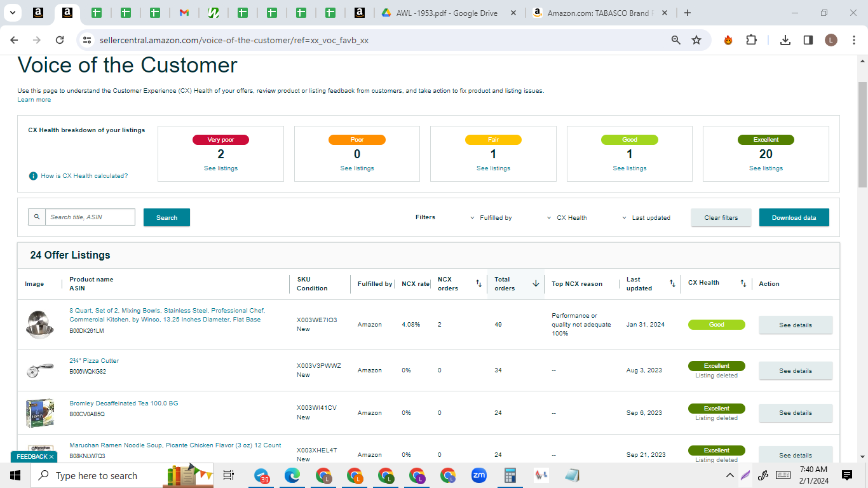Open the Chrome profile avatar L

pos(831,40)
